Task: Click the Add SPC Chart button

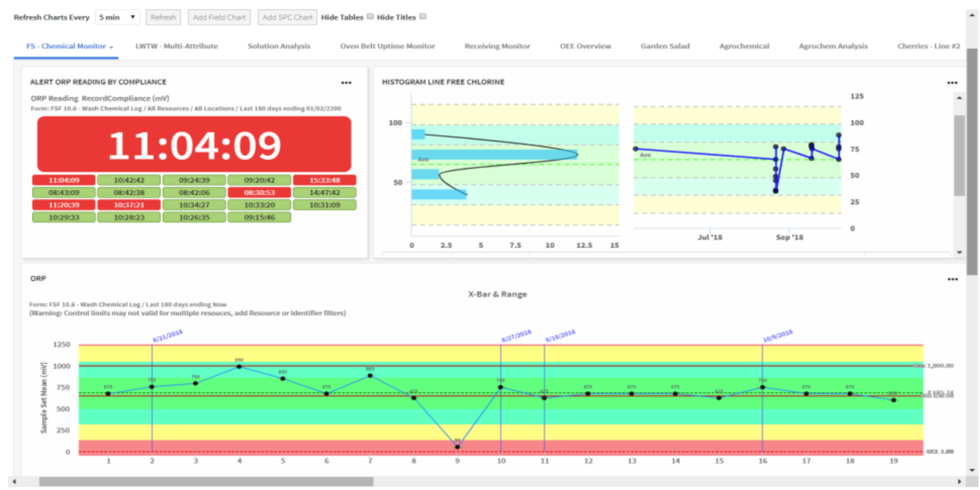Action: pyautogui.click(x=287, y=17)
